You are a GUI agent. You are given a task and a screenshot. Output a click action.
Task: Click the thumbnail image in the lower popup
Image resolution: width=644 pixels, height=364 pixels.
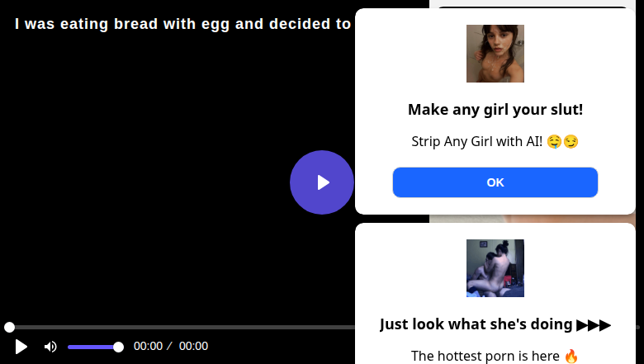point(495,268)
